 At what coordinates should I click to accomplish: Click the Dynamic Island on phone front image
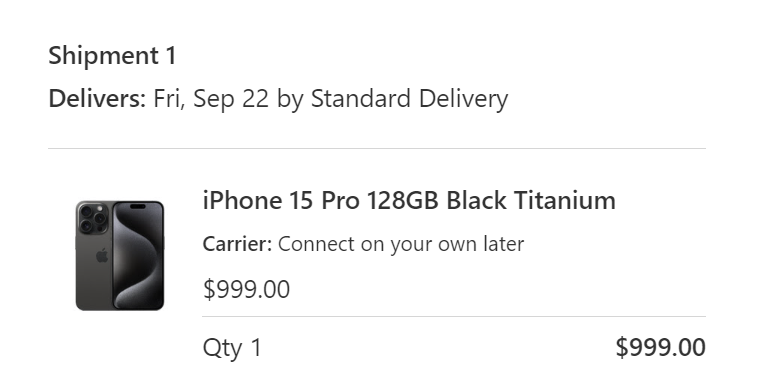click(x=138, y=206)
